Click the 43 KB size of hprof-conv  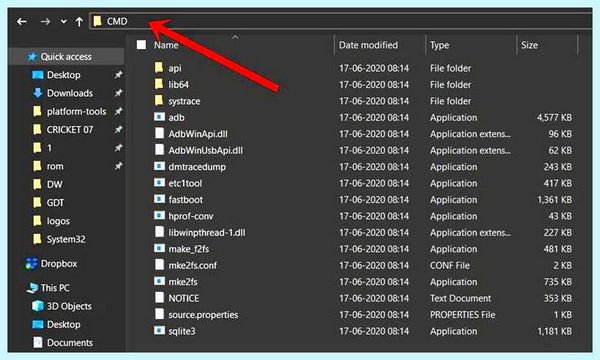[x=560, y=216]
